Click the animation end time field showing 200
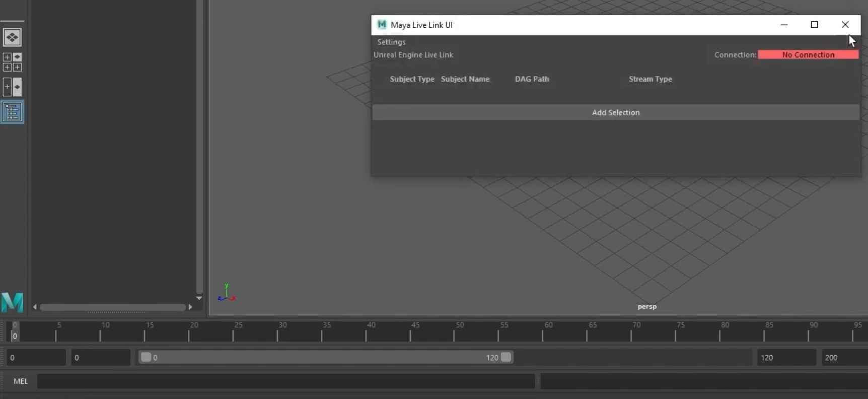This screenshot has height=399, width=868. (x=845, y=358)
